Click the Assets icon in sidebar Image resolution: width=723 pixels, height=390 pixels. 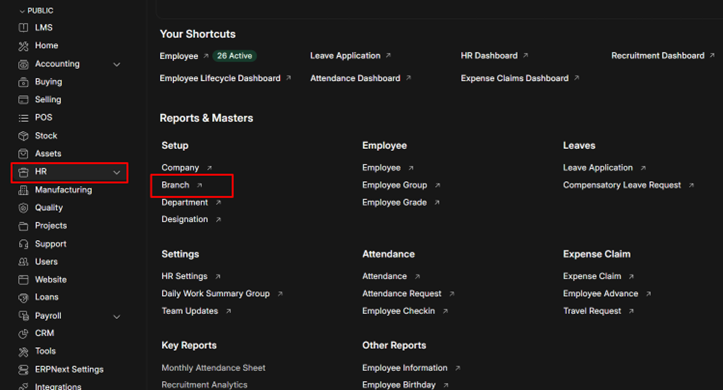(23, 154)
